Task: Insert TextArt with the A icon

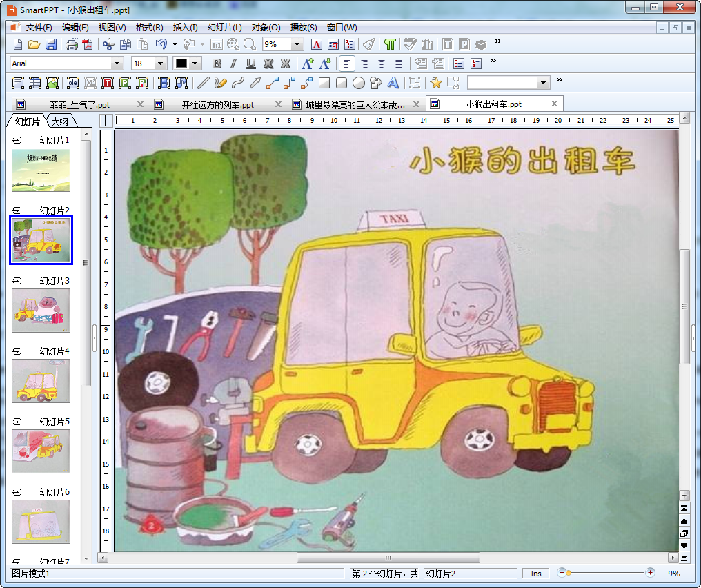Action: click(x=393, y=83)
